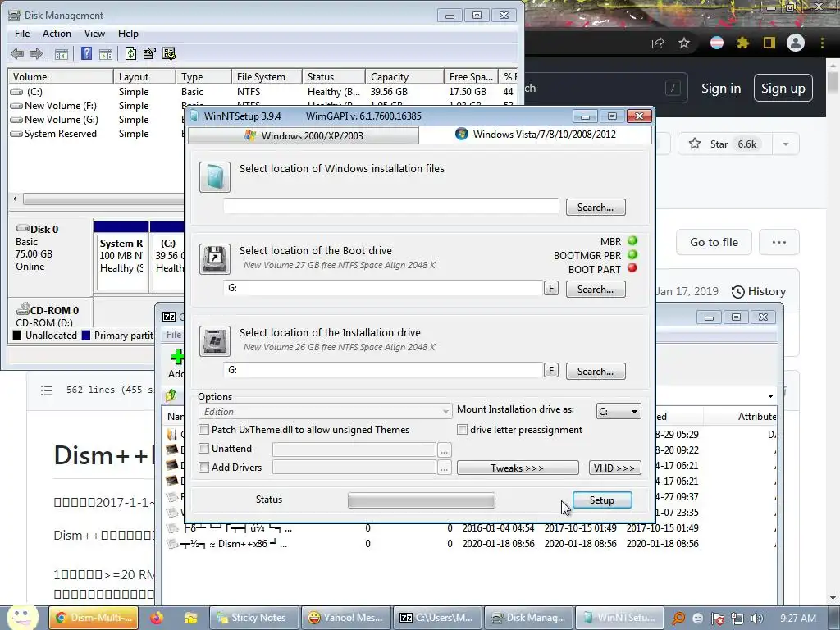840x630 pixels.
Task: Click the Sign in link on GitHub
Action: click(721, 89)
